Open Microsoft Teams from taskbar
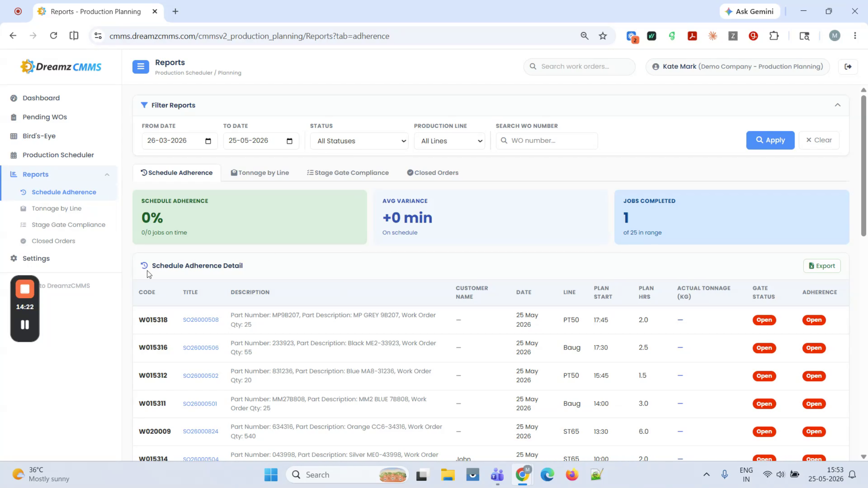868x488 pixels. click(x=497, y=475)
